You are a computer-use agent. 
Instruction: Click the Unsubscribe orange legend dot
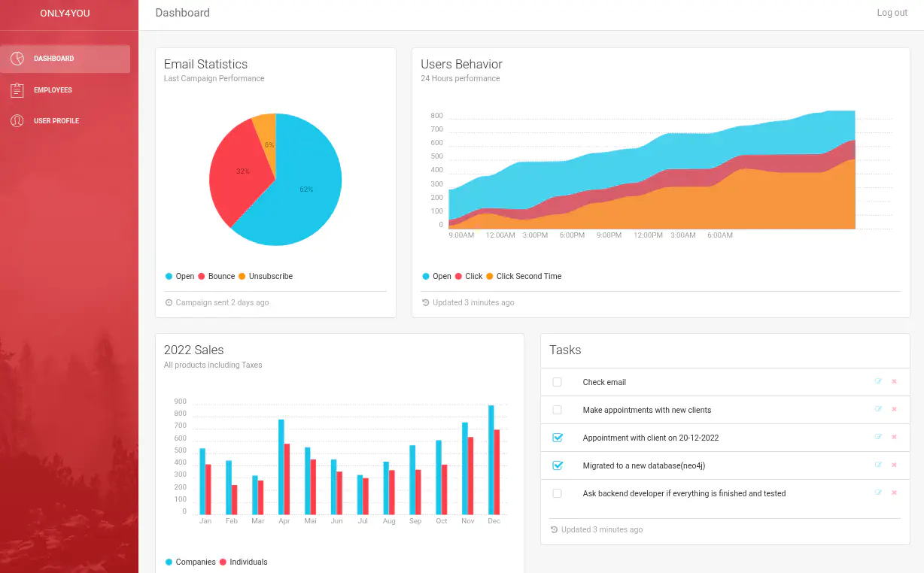tap(242, 277)
